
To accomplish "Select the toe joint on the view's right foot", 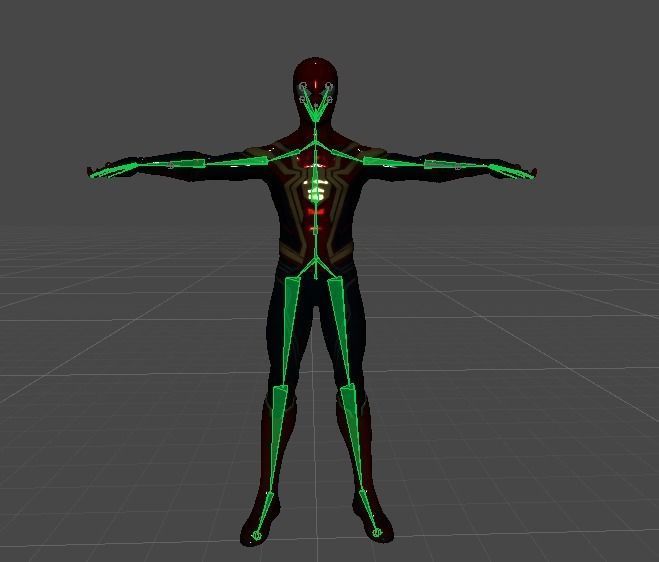I will [x=377, y=533].
